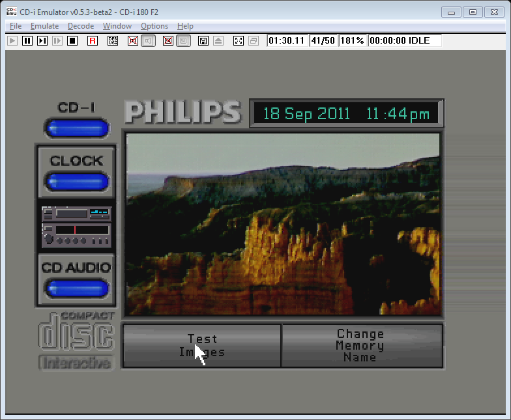Screen dimensions: 511x420
Task: Open the DEBUG toolbar icon
Action: click(x=113, y=40)
